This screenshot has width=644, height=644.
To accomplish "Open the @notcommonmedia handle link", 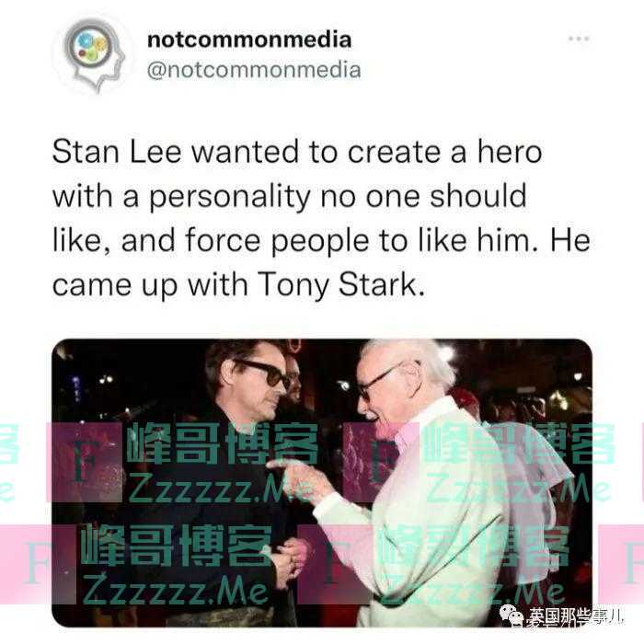I will click(254, 70).
